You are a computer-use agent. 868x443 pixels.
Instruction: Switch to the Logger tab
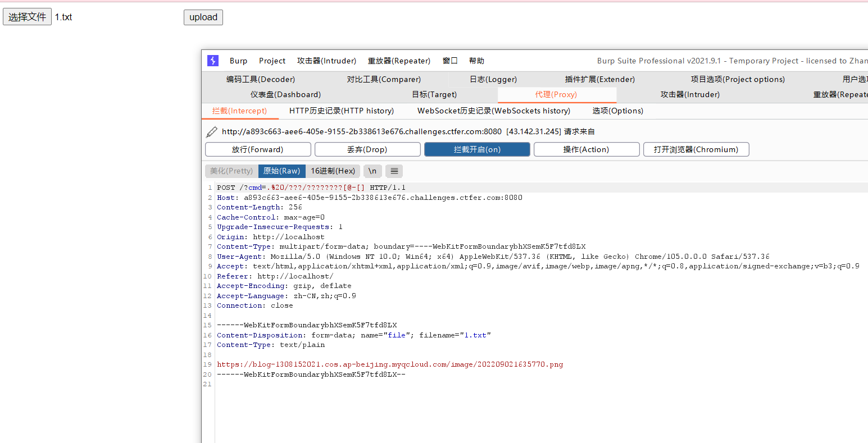[493, 79]
